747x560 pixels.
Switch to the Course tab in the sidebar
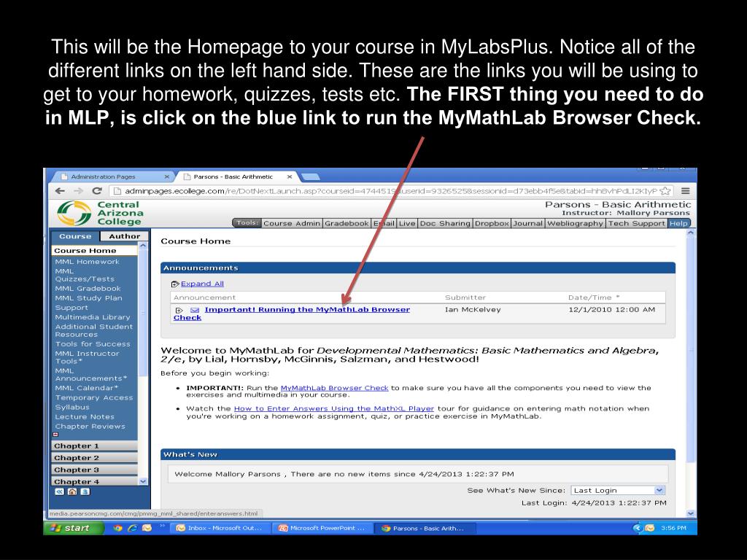click(x=75, y=236)
